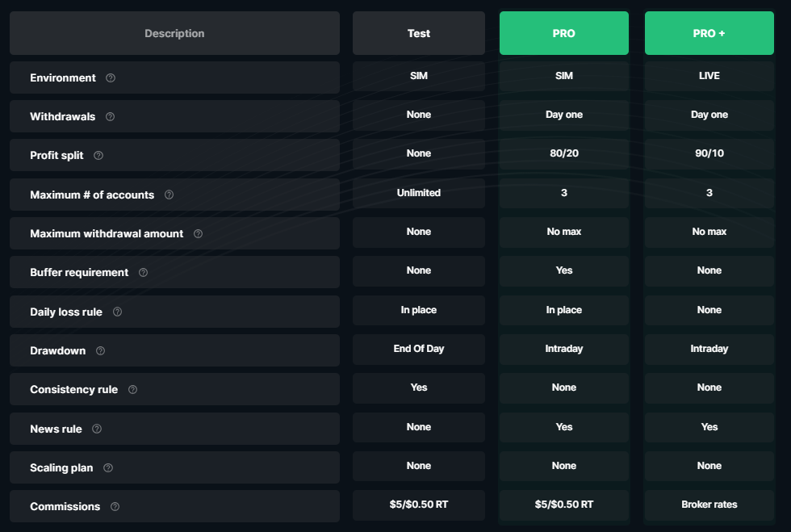Select the PRO + plan header
This screenshot has width=791, height=532.
(x=709, y=32)
